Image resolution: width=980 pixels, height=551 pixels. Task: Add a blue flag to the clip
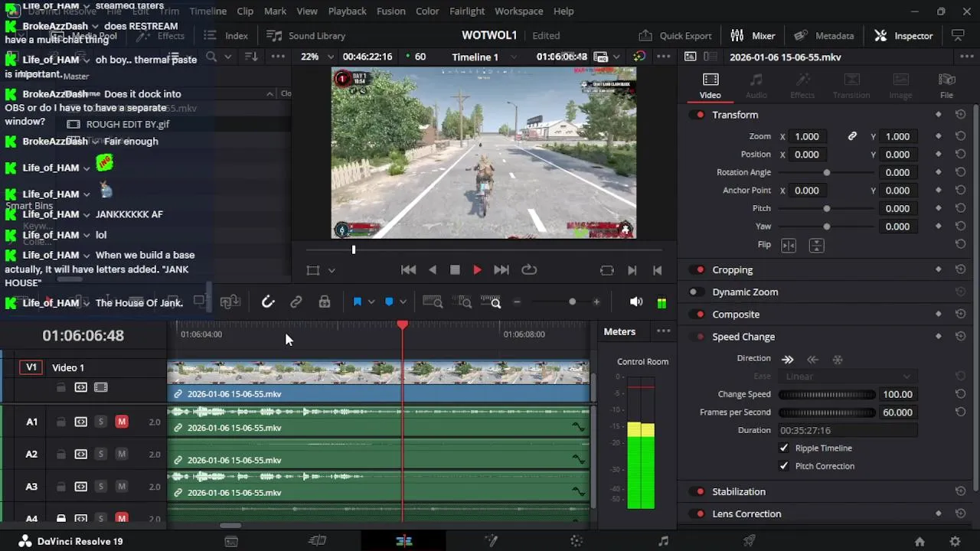[357, 302]
